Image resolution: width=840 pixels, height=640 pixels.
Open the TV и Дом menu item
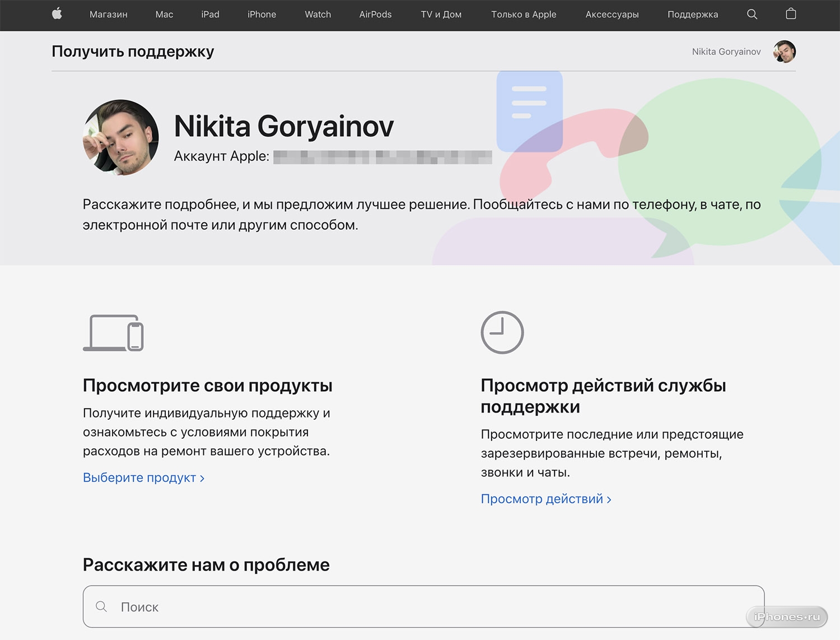tap(441, 15)
